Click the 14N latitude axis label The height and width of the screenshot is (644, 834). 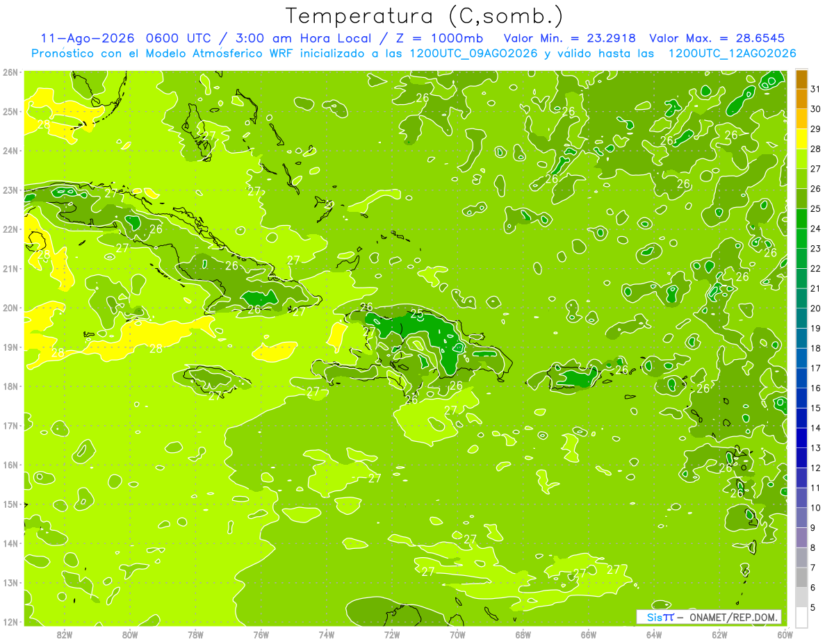coord(10,543)
